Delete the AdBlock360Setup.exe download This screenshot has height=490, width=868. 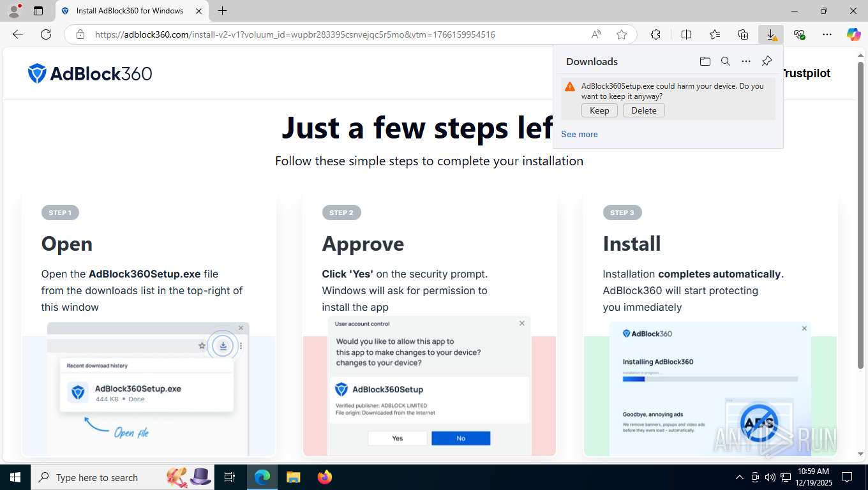point(644,110)
